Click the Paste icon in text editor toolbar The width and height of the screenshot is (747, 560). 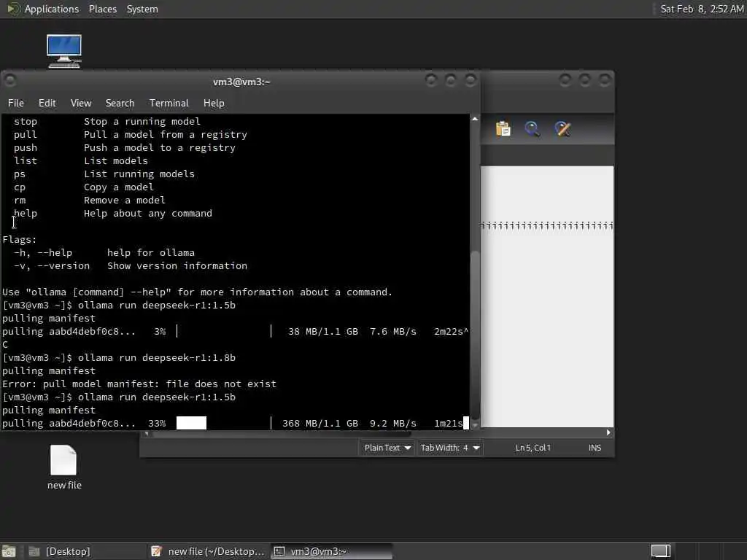(x=503, y=129)
